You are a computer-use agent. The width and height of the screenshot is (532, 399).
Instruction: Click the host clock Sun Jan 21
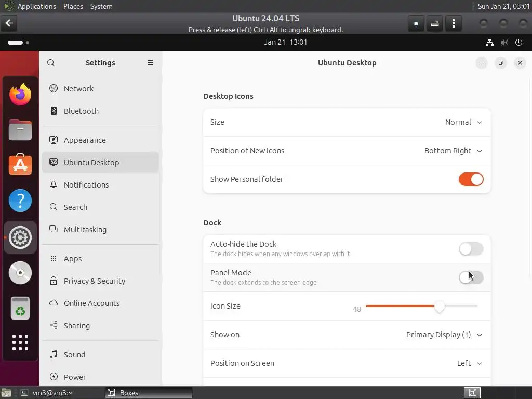coord(503,6)
